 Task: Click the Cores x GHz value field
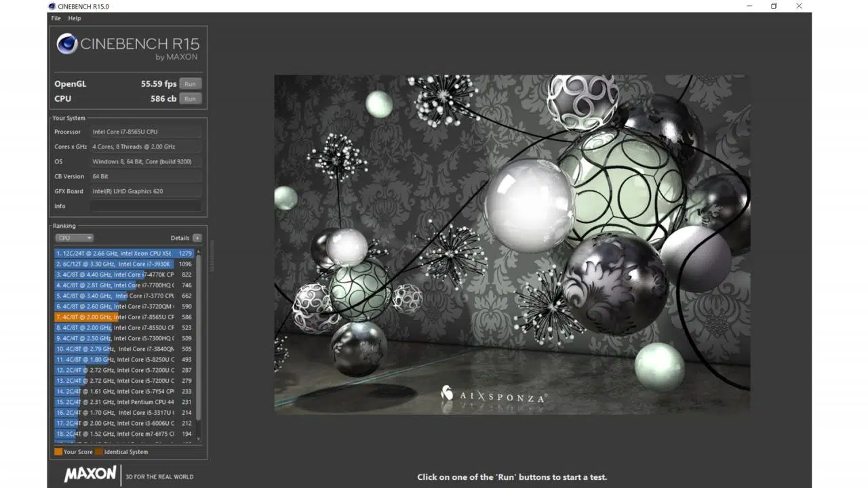point(146,146)
